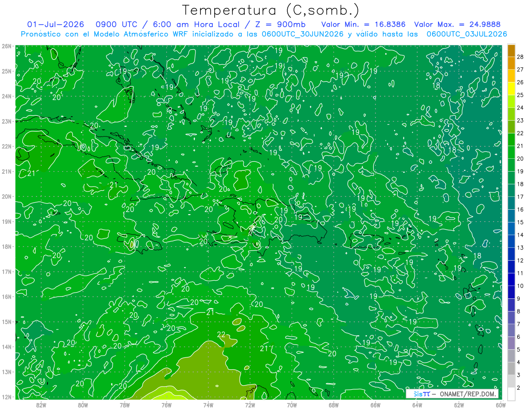The image size is (532, 411).
Task: Click the dark blue swatch between colorbar 10 and 11
Action: coord(512,280)
